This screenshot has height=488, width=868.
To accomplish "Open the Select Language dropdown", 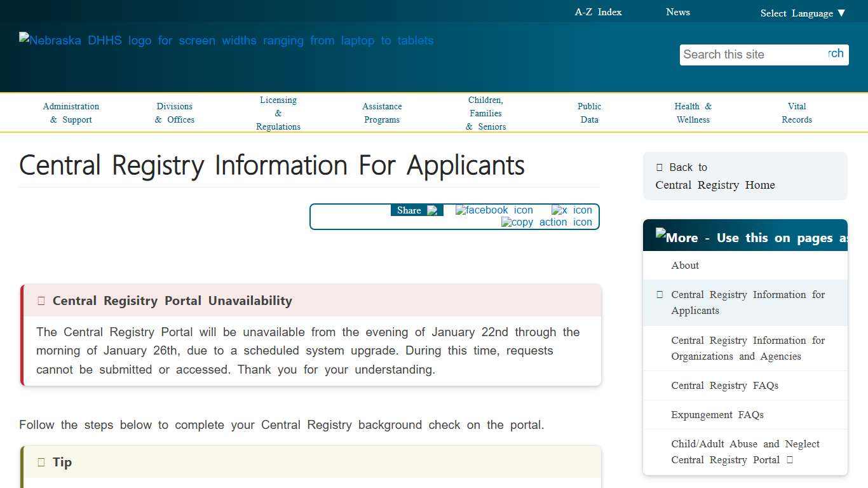I will click(803, 13).
